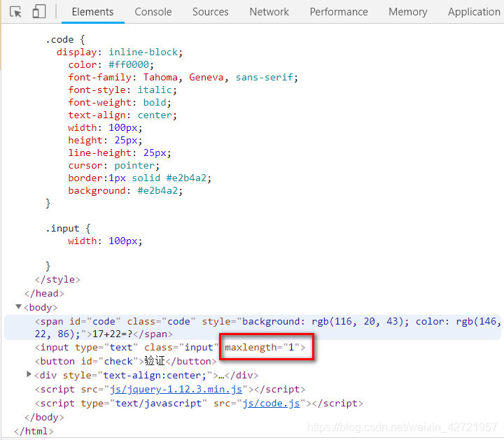
Task: Click the font-style: italic declaration
Action: click(122, 90)
